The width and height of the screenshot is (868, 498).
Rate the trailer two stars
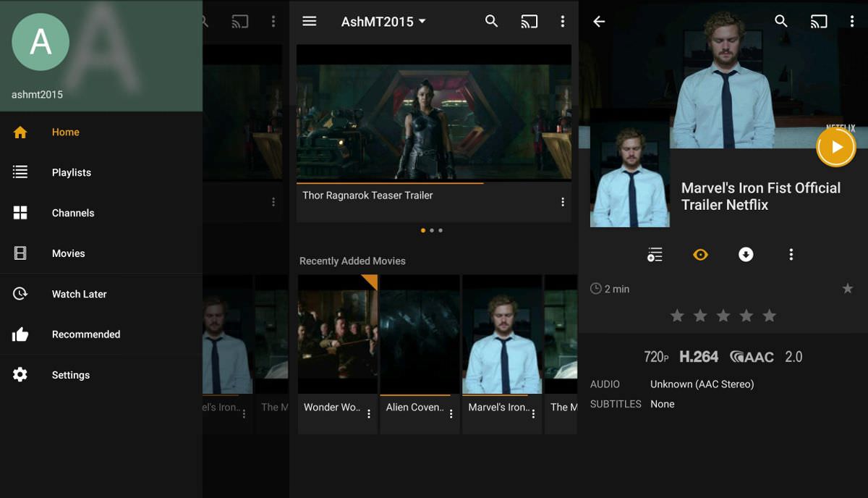[x=700, y=316]
